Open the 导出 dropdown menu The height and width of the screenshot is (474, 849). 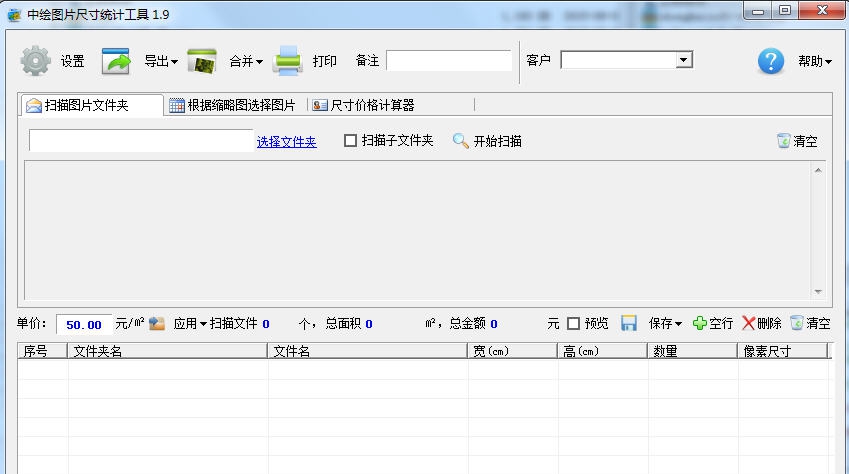[x=161, y=61]
